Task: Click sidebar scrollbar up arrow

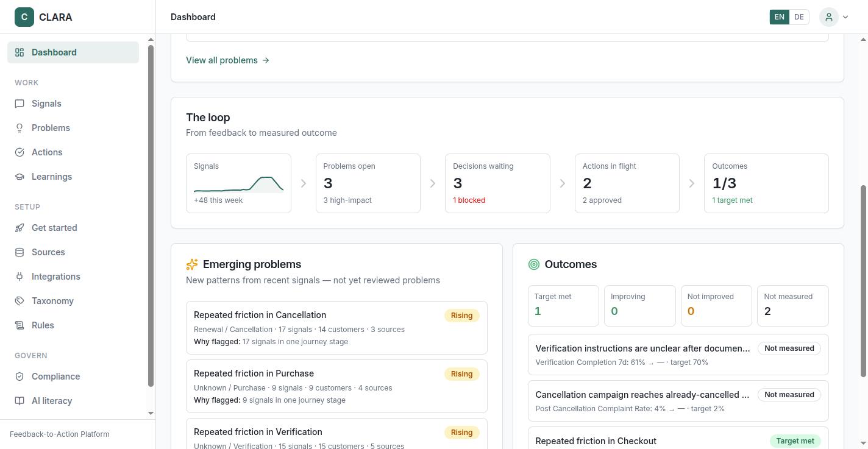Action: coord(151,40)
